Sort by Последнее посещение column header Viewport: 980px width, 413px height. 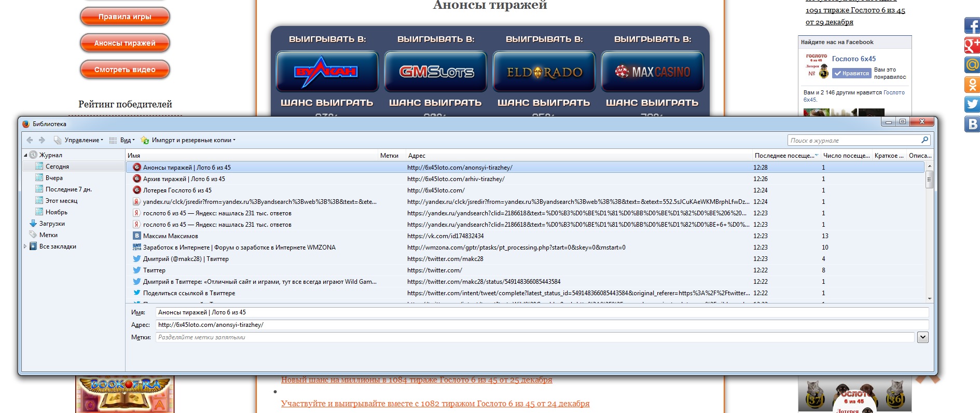point(786,156)
